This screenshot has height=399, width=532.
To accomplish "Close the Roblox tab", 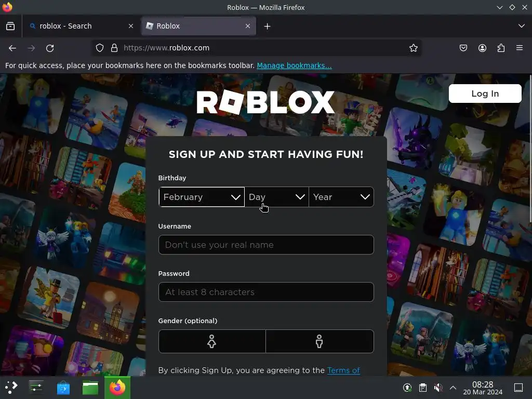I will pyautogui.click(x=248, y=26).
